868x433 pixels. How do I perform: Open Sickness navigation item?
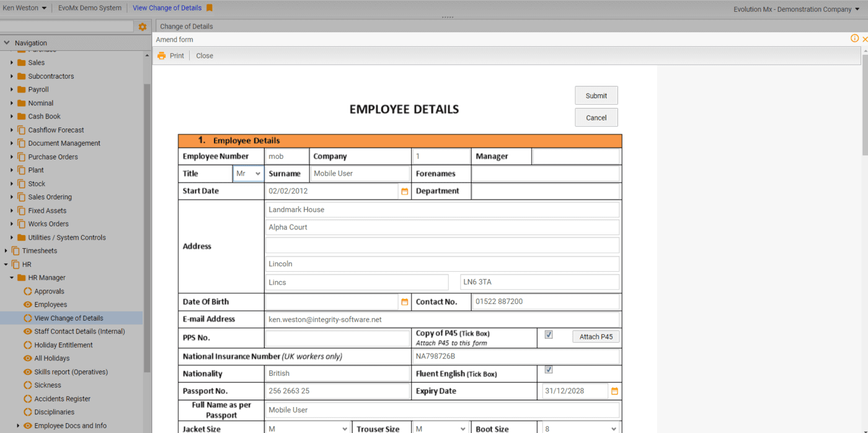48,385
